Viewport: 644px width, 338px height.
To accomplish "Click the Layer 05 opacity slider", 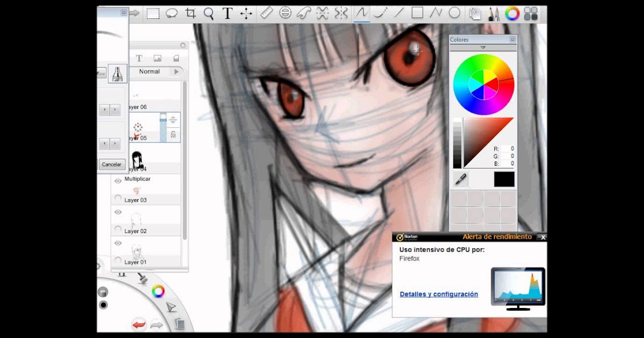I will pyautogui.click(x=163, y=127).
